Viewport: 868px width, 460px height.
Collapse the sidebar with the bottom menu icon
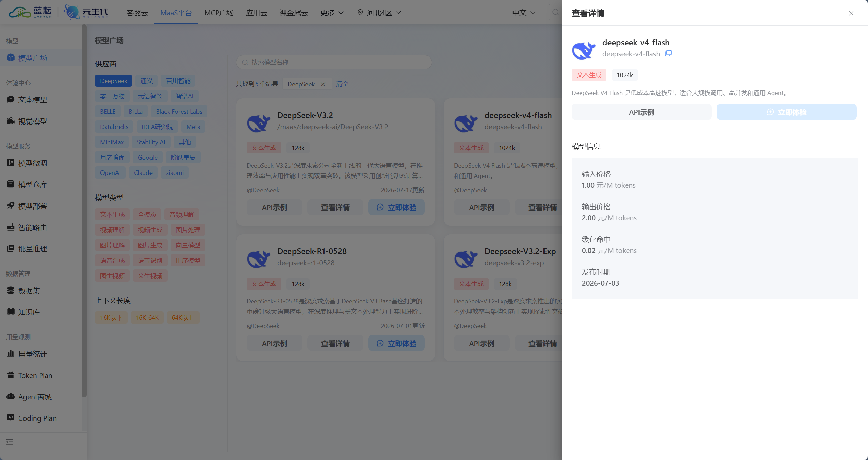pos(10,442)
